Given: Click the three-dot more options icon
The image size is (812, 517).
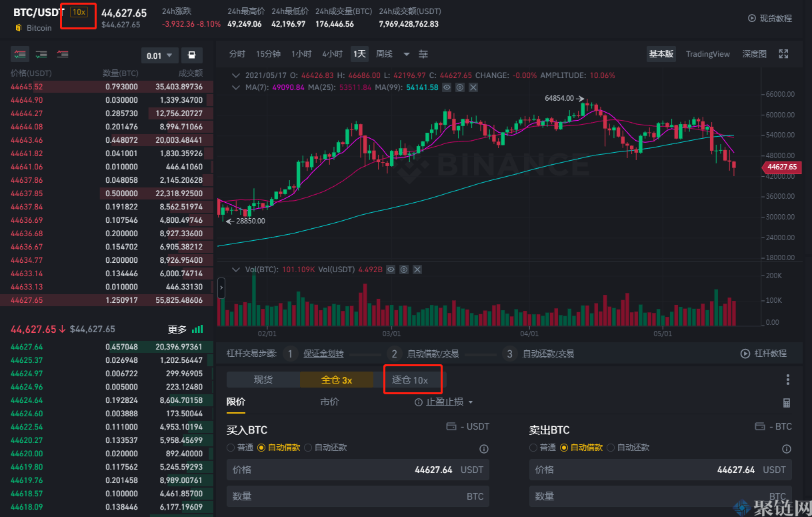Looking at the screenshot, I should coord(787,380).
